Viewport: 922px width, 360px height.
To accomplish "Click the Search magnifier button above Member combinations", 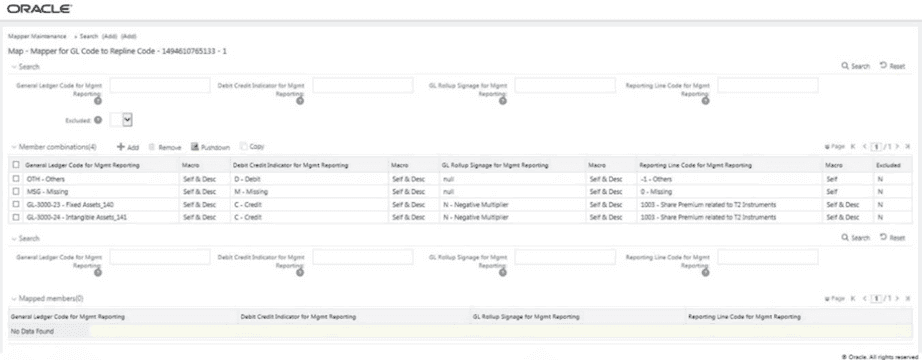I will point(856,66).
